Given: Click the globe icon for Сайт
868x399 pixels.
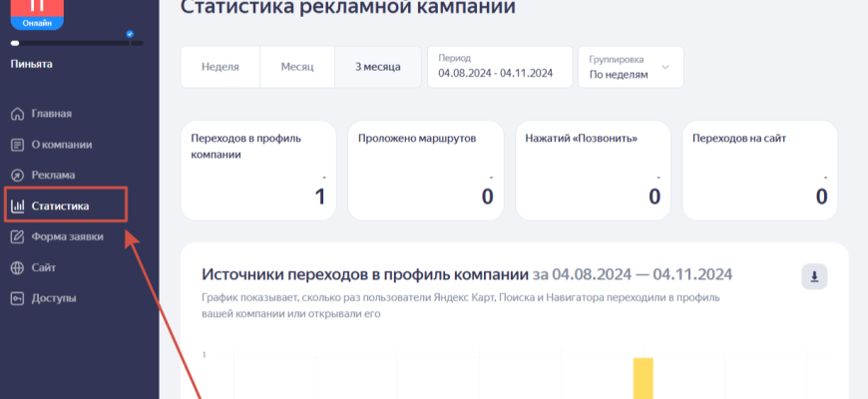Looking at the screenshot, I should coord(17,268).
